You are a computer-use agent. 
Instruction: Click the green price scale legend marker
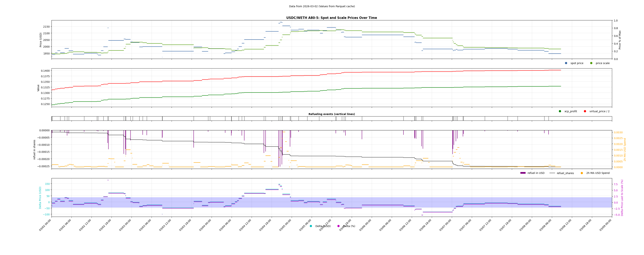pos(591,63)
